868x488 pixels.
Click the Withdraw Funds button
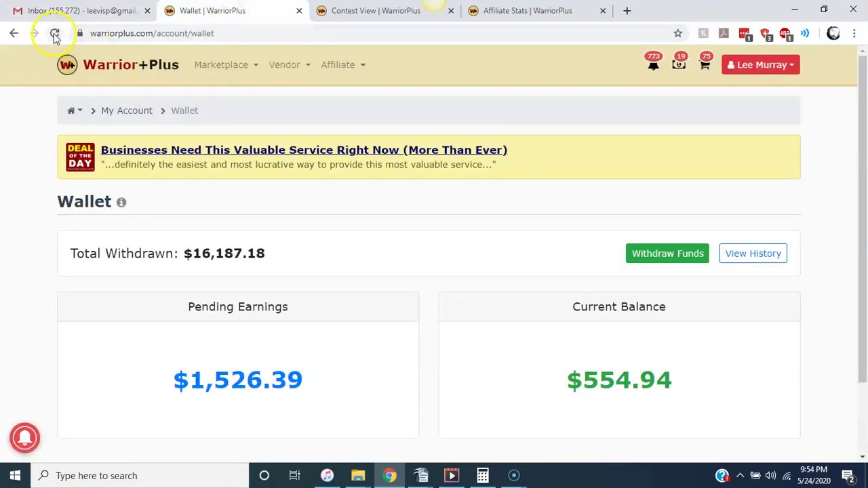667,253
